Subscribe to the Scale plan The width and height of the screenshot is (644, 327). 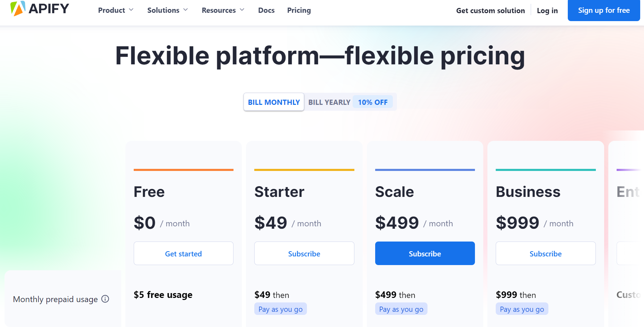click(x=425, y=254)
